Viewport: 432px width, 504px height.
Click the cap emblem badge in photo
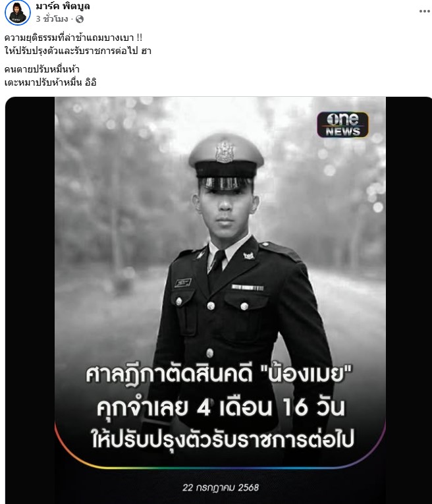pos(225,152)
